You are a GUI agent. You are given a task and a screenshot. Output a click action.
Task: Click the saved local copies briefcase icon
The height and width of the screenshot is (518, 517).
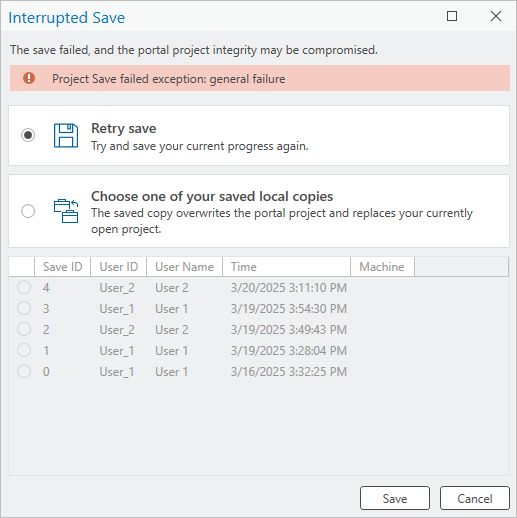click(66, 211)
